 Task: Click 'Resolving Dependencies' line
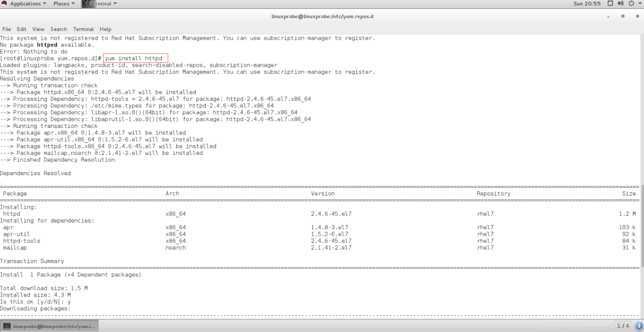(x=37, y=79)
